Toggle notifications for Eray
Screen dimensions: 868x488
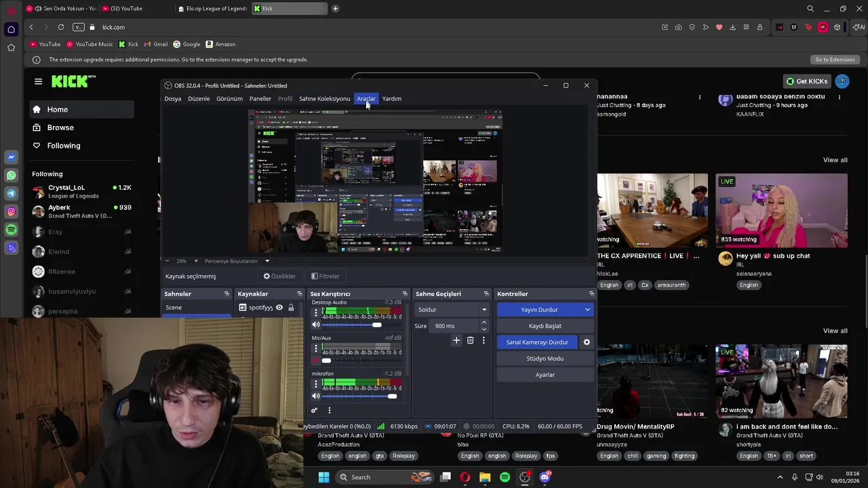[127, 232]
